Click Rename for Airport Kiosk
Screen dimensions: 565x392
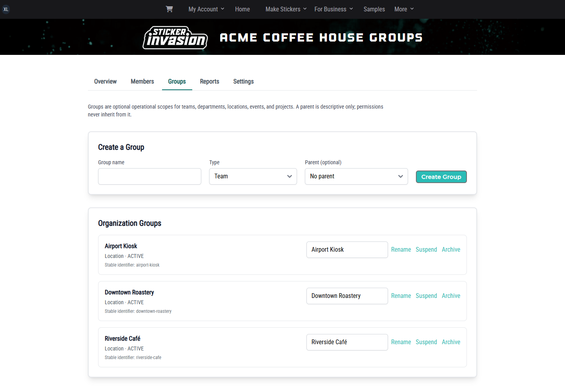(401, 250)
